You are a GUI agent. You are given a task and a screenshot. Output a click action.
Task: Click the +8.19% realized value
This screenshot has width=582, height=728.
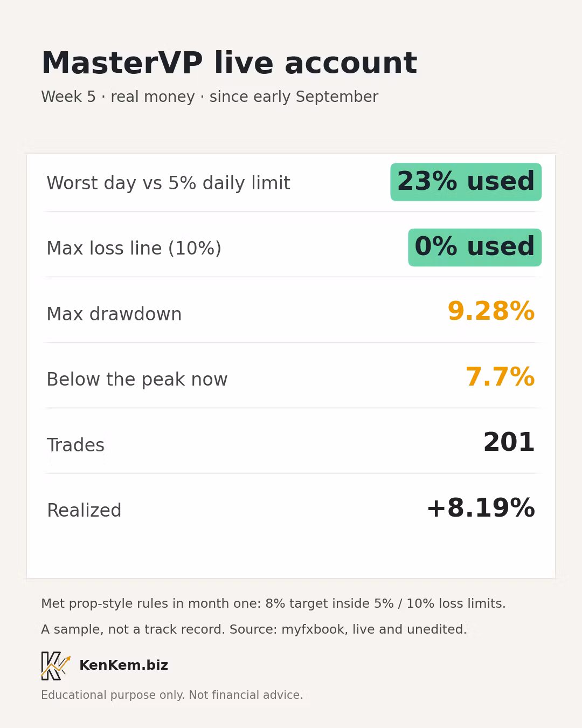(x=480, y=509)
